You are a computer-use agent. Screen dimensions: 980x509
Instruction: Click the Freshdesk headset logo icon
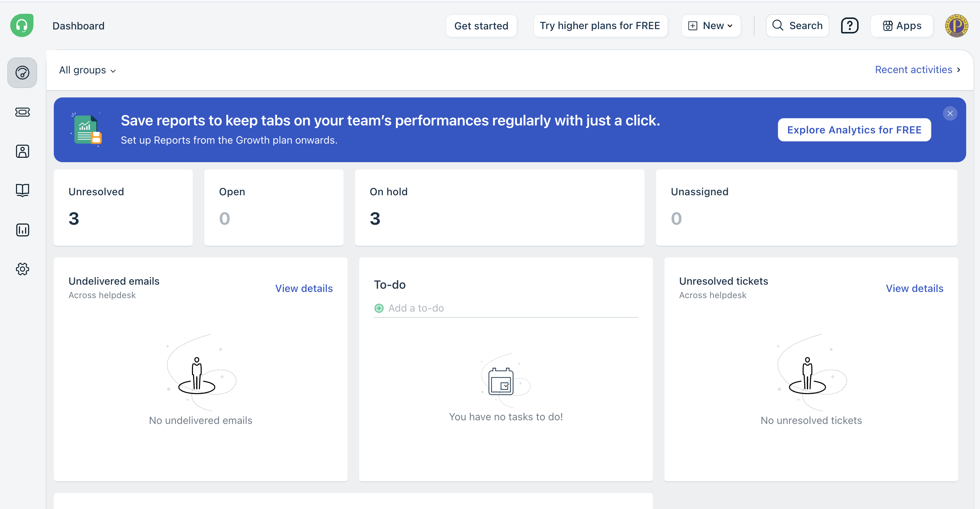pos(22,25)
